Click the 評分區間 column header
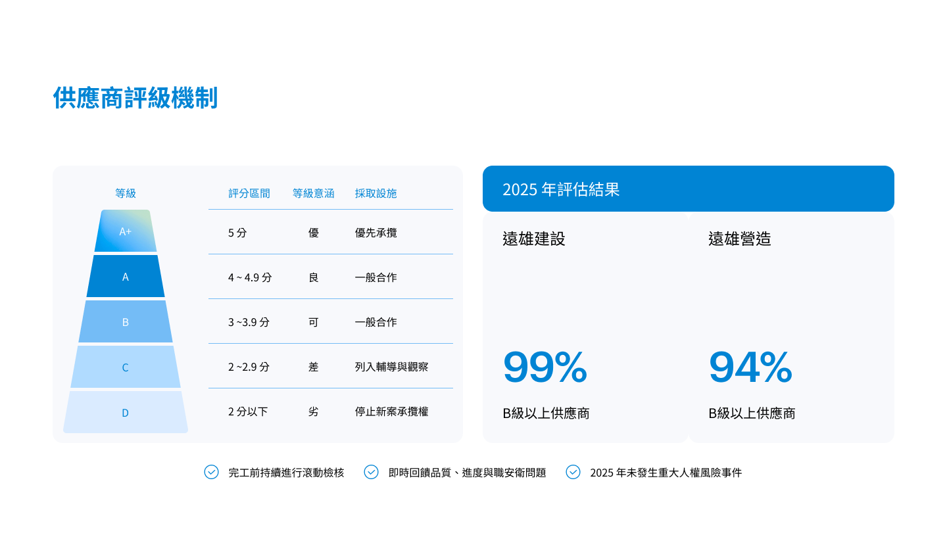This screenshot has width=947, height=560. [249, 193]
